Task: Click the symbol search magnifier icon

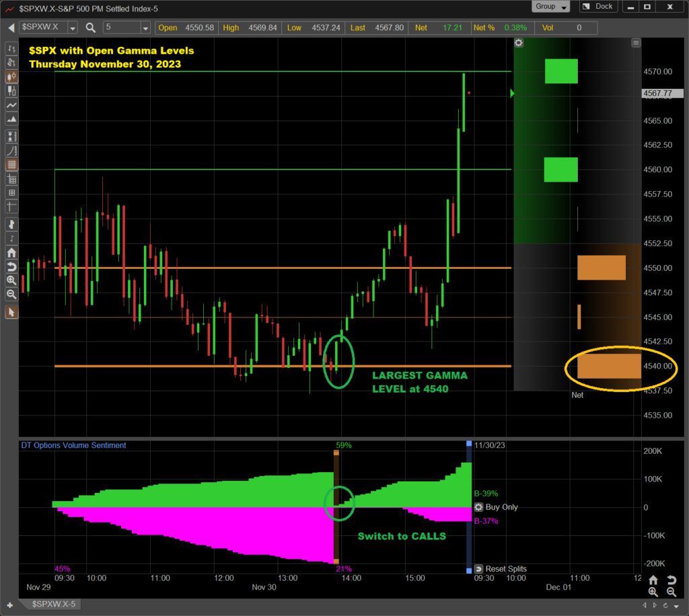Action: [x=91, y=27]
